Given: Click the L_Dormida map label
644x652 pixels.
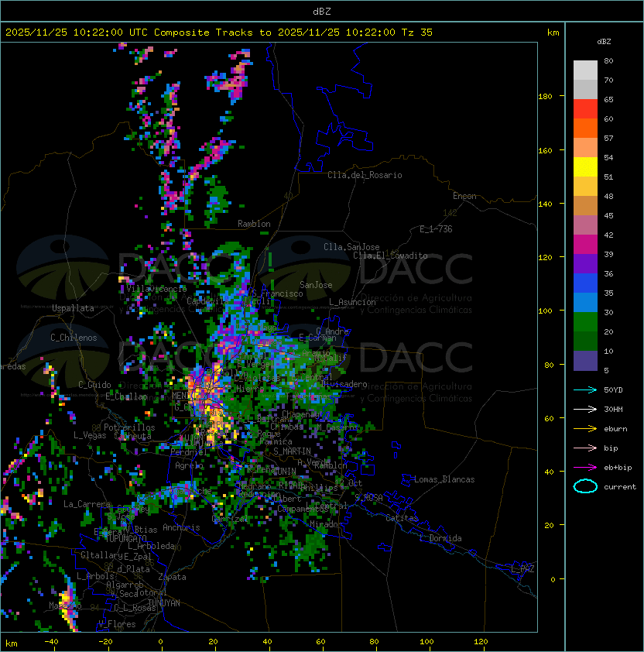Looking at the screenshot, I should coord(440,538).
